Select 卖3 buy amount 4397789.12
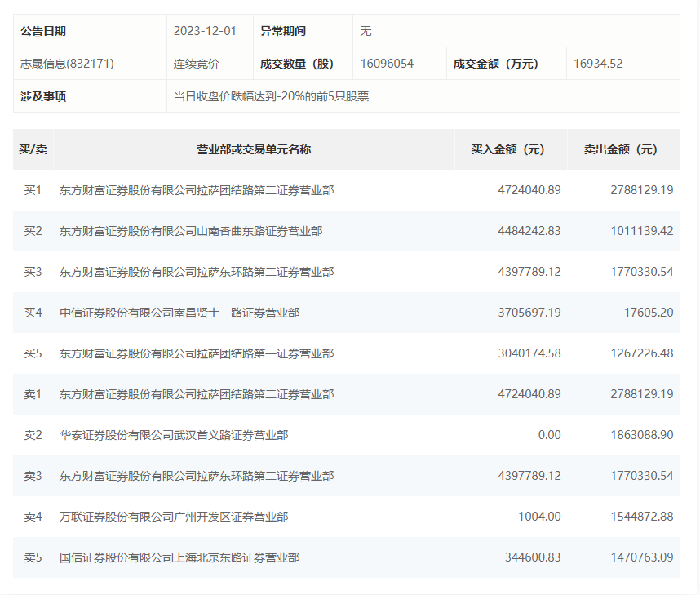Screen dimensions: 700x595 pyautogui.click(x=529, y=476)
